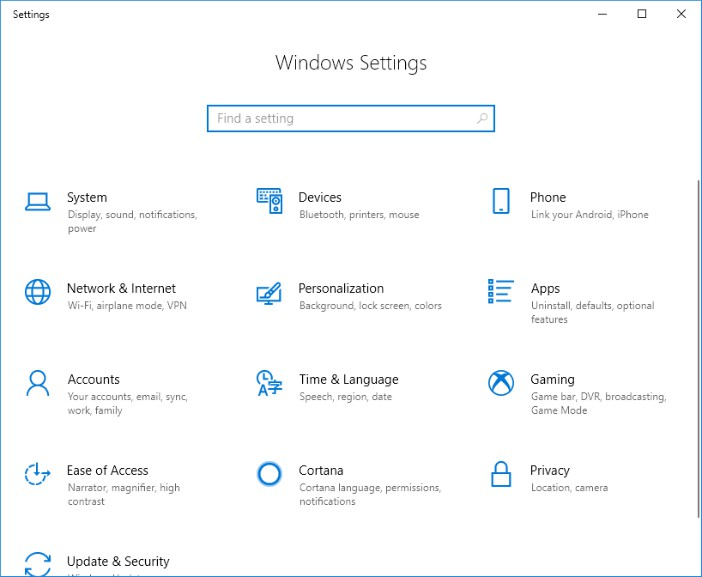Click the Network & Internet globe icon
Image resolution: width=702 pixels, height=577 pixels.
tap(38, 292)
